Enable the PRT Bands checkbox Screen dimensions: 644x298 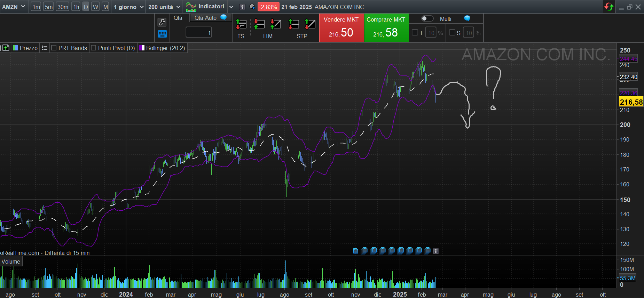(x=54, y=48)
